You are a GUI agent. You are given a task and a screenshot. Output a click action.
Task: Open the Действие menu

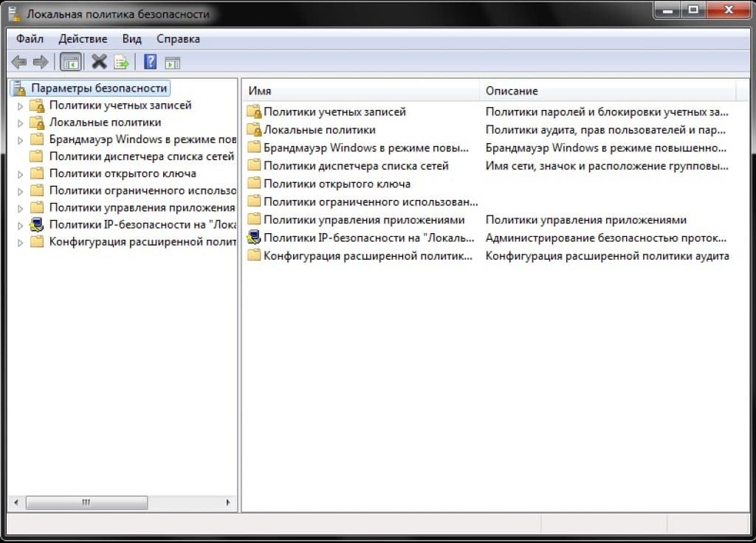(83, 39)
